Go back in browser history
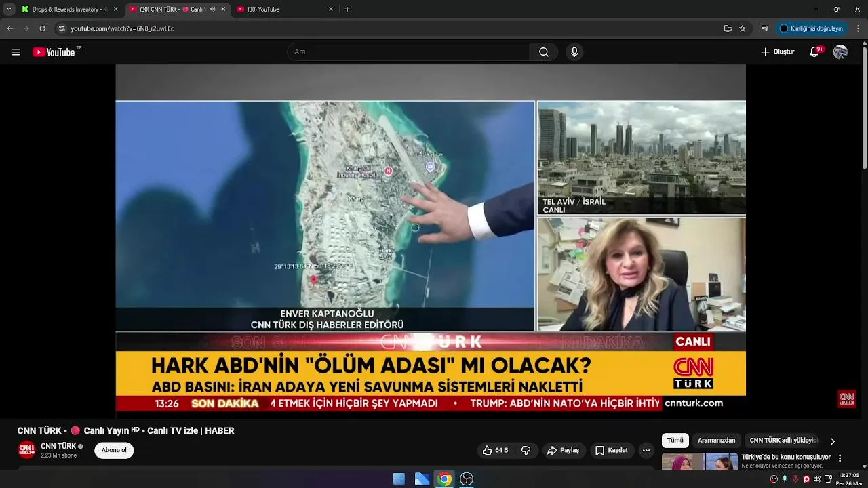This screenshot has width=868, height=488. [x=10, y=28]
